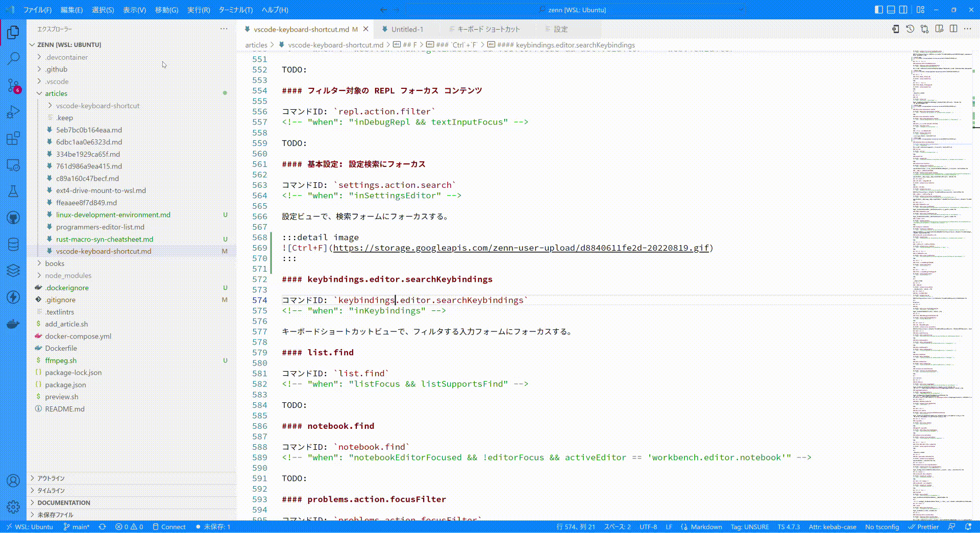Viewport: 980px width, 533px height.
Task: Open the Extensions view
Action: (13, 138)
